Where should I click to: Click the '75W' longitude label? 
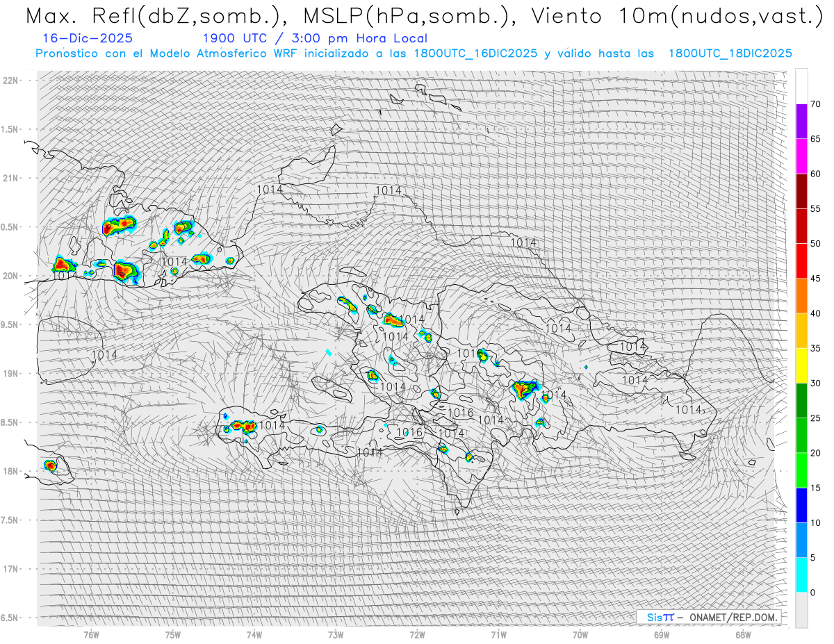pos(172,634)
